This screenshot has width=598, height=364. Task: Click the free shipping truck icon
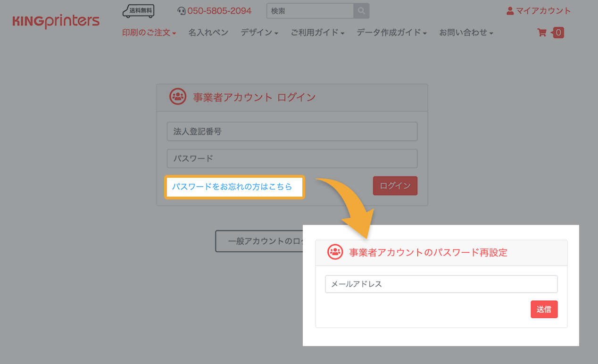pos(139,10)
